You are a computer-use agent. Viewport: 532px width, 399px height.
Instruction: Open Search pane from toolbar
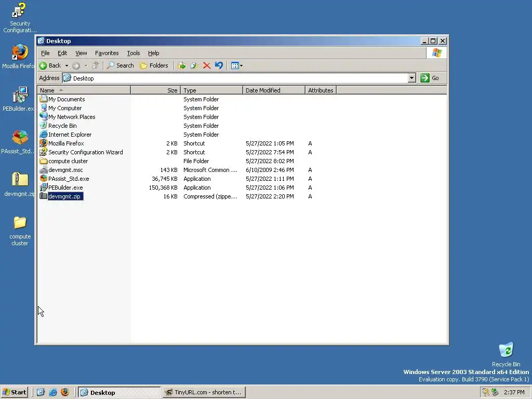point(121,65)
